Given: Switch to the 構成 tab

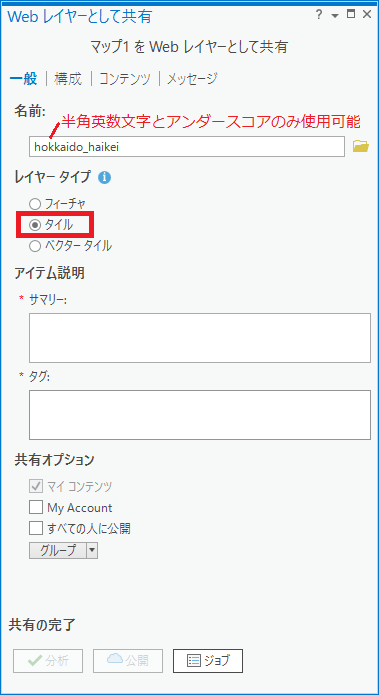Looking at the screenshot, I should (68, 79).
